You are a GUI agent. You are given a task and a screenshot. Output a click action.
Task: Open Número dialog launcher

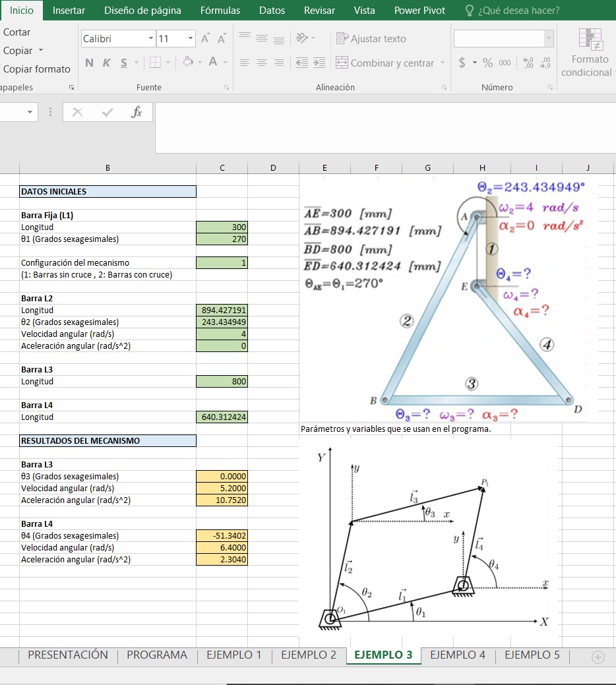click(x=550, y=88)
